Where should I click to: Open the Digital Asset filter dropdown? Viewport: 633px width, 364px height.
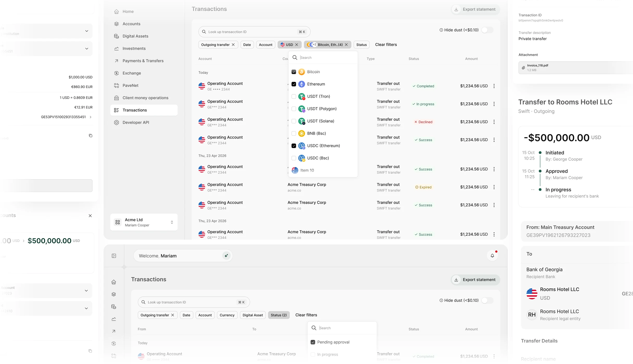(x=253, y=315)
